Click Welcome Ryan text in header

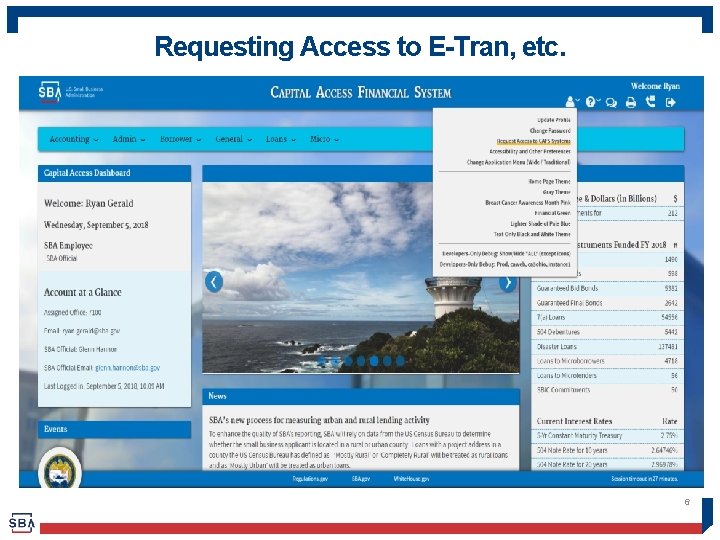[655, 86]
